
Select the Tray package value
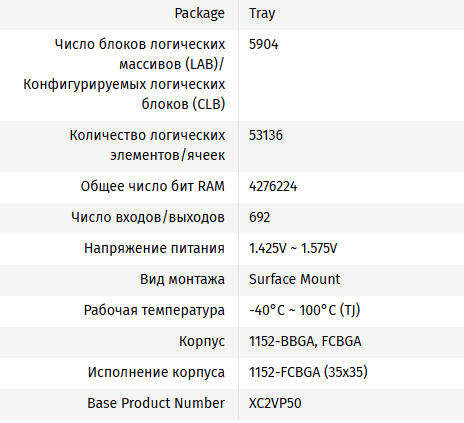262,14
